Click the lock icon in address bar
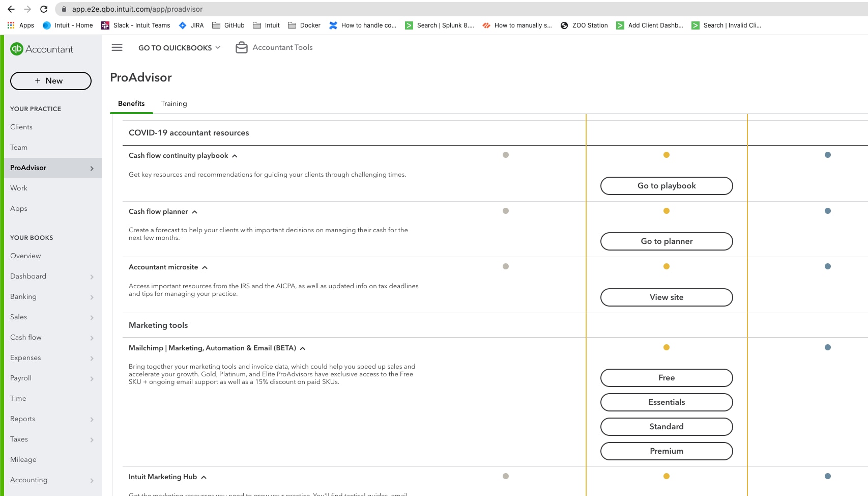Viewport: 868px width, 496px height. [x=64, y=9]
